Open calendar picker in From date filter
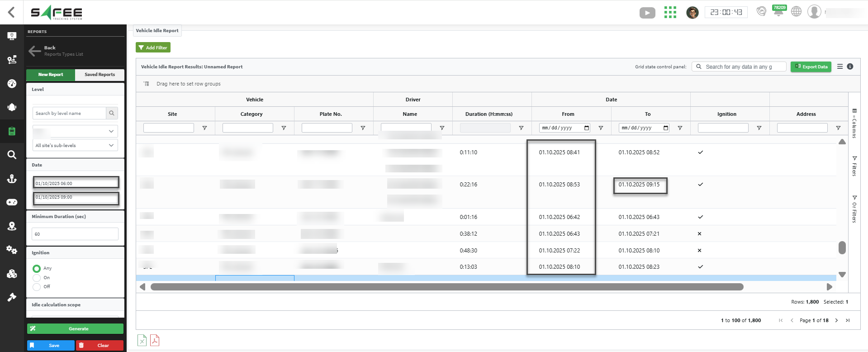The height and width of the screenshot is (352, 868). (x=587, y=128)
